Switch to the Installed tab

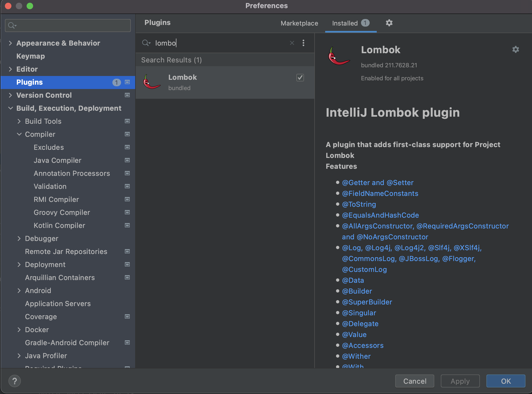pyautogui.click(x=351, y=23)
